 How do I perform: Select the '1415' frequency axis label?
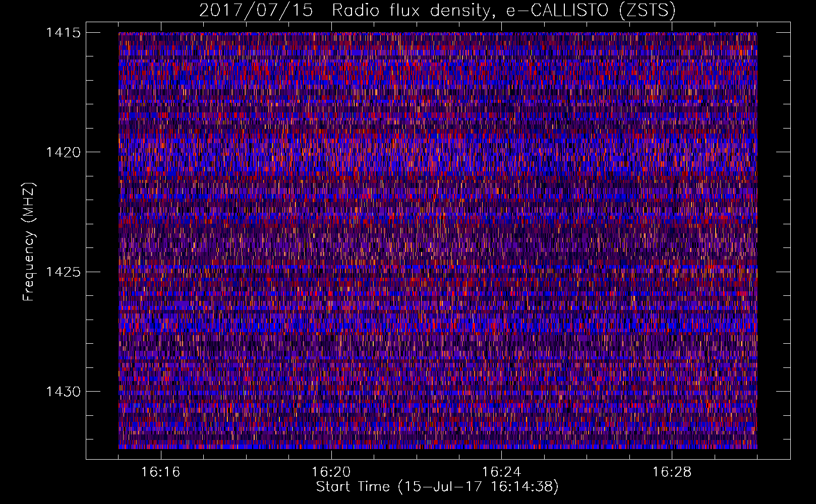click(63, 33)
